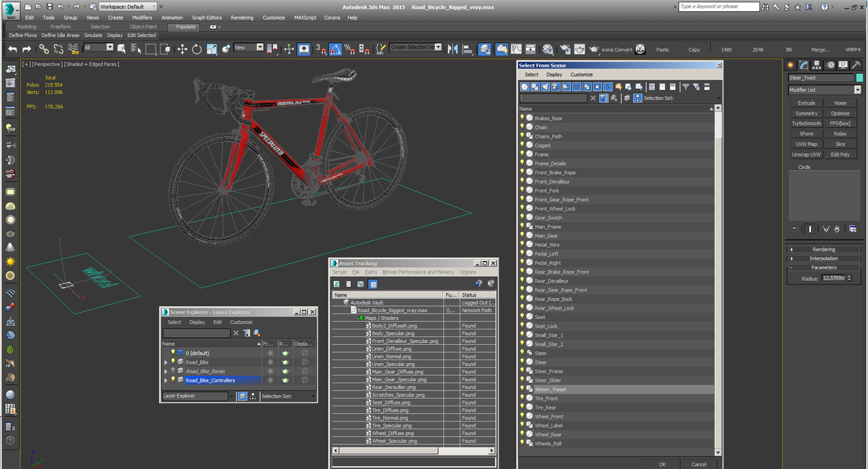Open the Modifiers menu

click(x=142, y=18)
